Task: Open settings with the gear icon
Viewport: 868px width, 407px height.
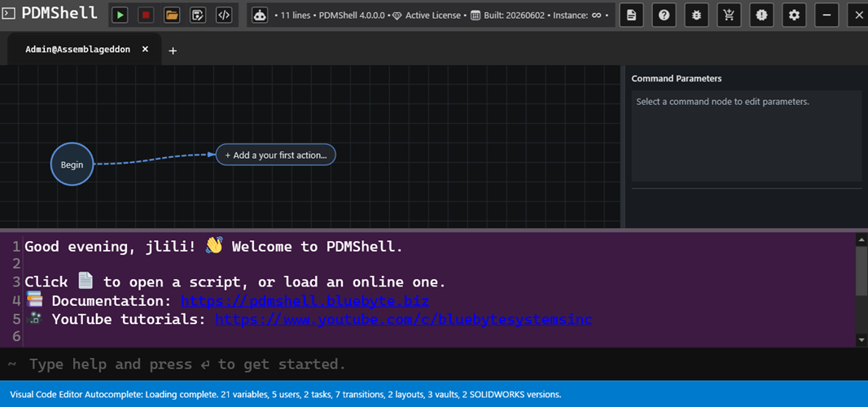Action: (795, 15)
